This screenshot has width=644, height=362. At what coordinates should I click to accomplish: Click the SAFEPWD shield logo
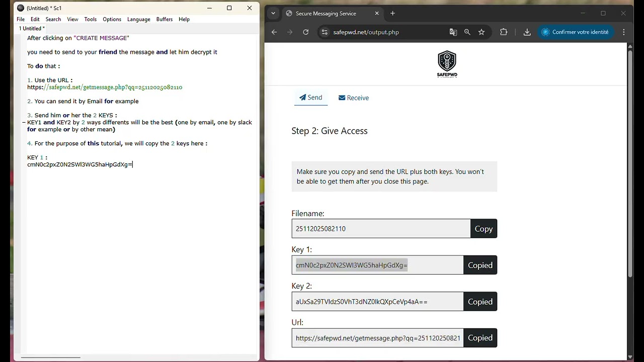point(447,64)
